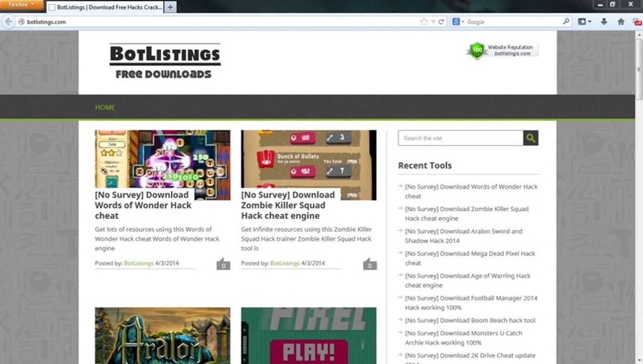
Task: Click BotListings author link under Words of Wonder
Action: (139, 263)
